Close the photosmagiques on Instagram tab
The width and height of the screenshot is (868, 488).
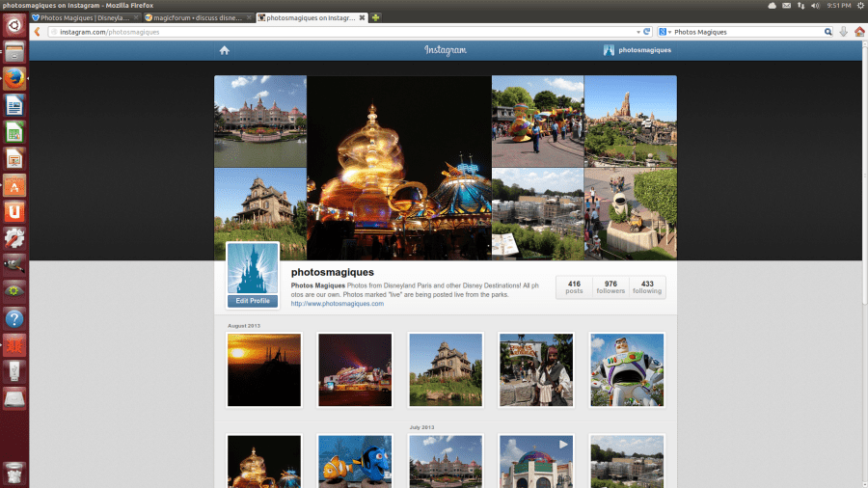coord(362,17)
